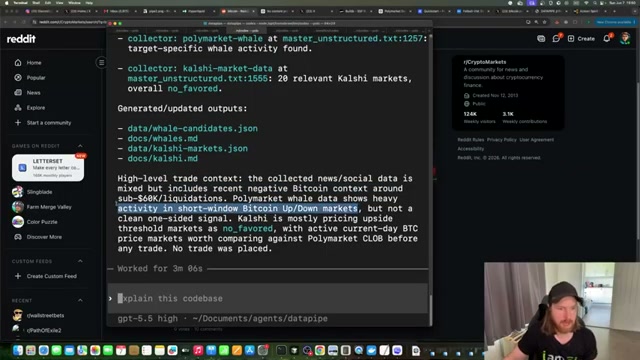The height and width of the screenshot is (360, 640).
Task: Click data/whale-candidates.json in terminal output
Action: click(x=192, y=129)
